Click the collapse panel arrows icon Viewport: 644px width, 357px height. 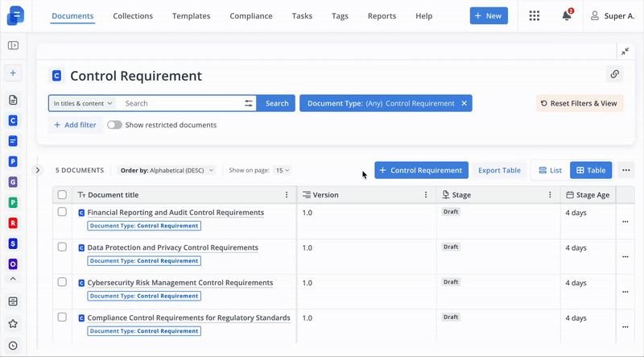pos(625,52)
